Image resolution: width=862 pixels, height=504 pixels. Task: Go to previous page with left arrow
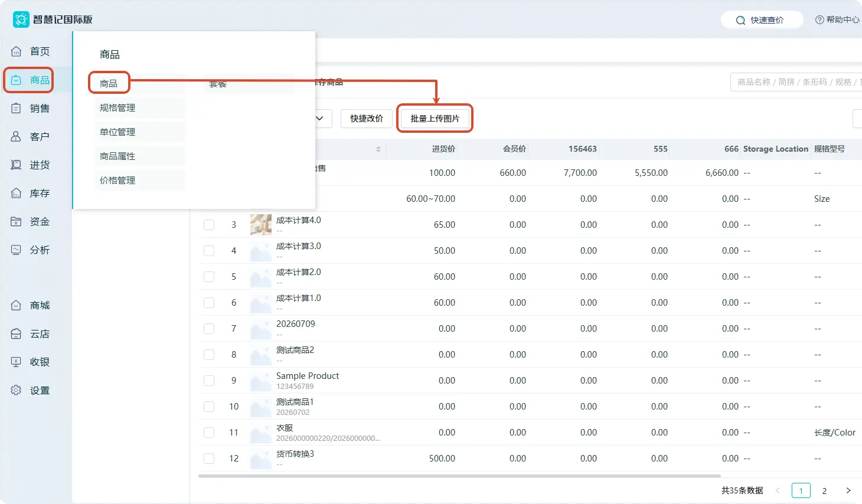pyautogui.click(x=778, y=490)
